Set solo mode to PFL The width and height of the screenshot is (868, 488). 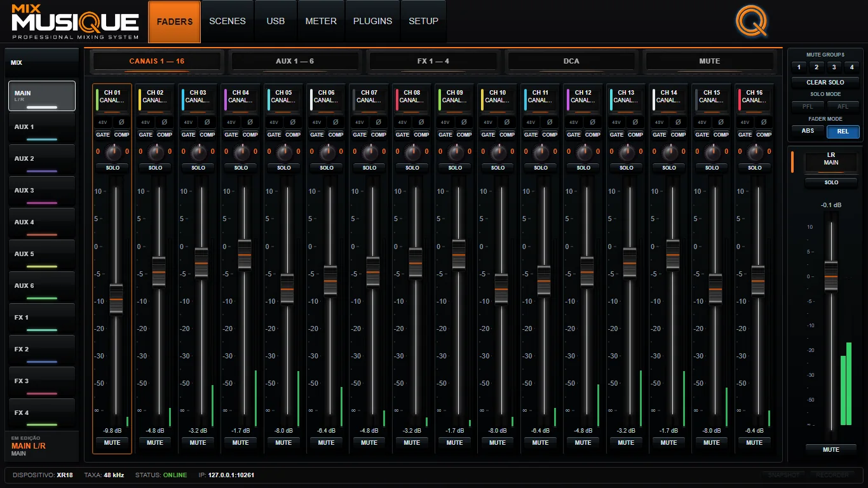coord(808,107)
